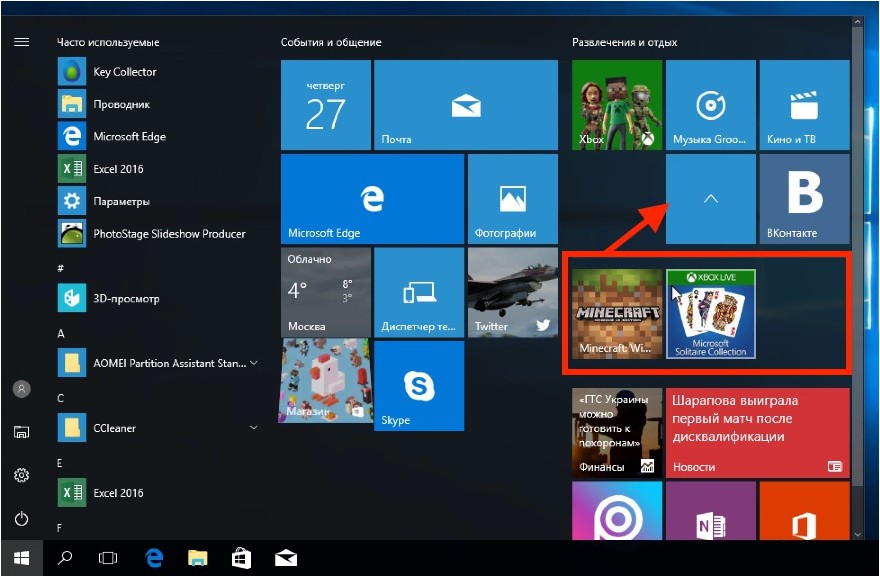Open the Почта mail tile
880x577 pixels.
(466, 105)
